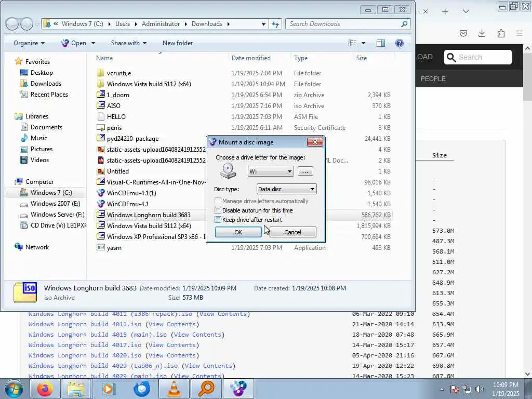Click the Firefox list all tabs chevron
This screenshot has height=399, width=532.
coord(466,11)
